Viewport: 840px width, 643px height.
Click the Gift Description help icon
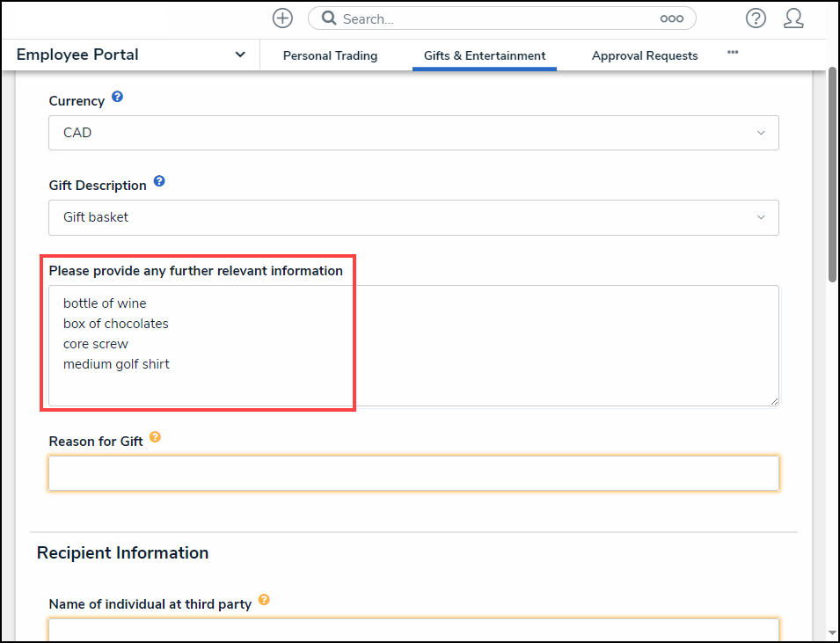tap(159, 181)
